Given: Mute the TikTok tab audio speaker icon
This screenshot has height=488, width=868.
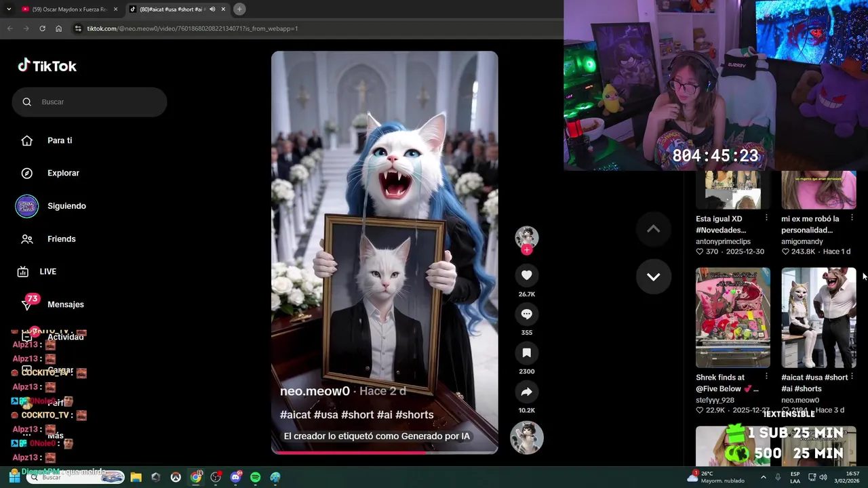Looking at the screenshot, I should tap(212, 9).
